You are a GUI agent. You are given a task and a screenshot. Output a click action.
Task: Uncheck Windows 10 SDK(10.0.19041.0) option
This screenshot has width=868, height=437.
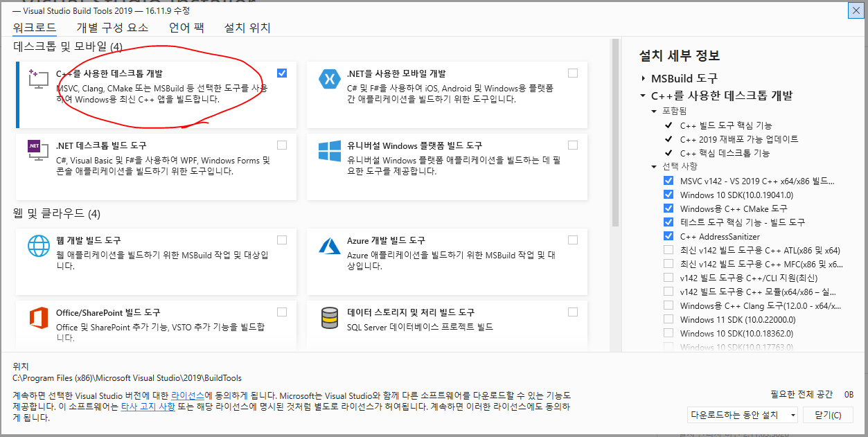(668, 195)
